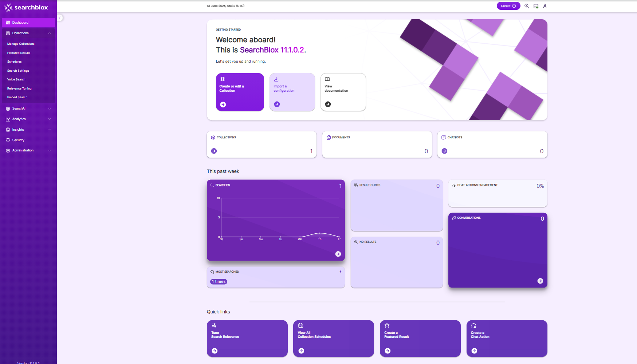Click the server status icon in top bar
This screenshot has width=637, height=364.
[x=536, y=6]
